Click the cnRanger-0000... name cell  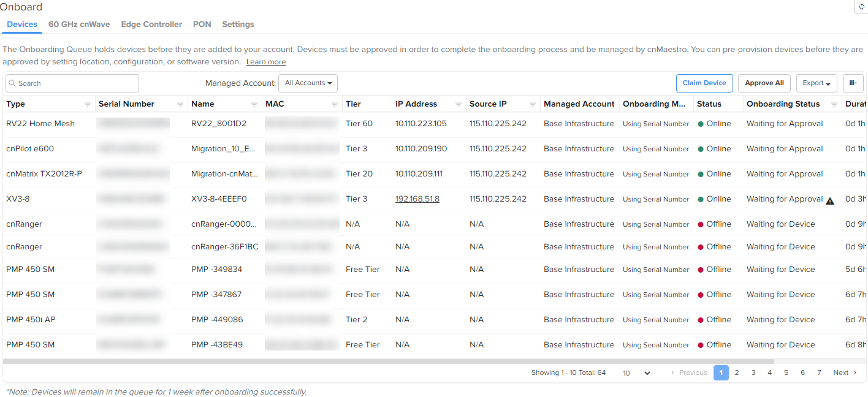(224, 224)
